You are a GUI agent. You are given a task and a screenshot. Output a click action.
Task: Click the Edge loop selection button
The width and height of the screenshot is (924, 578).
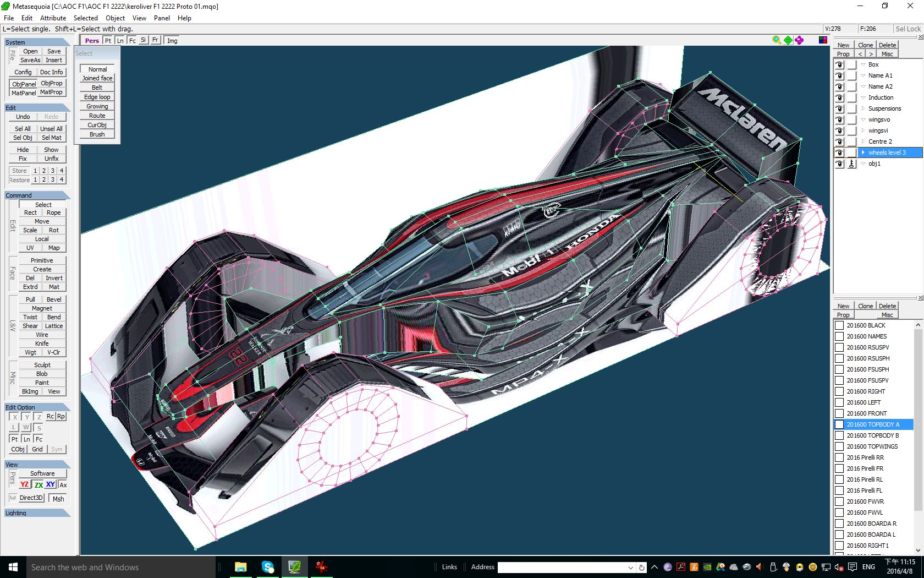97,97
